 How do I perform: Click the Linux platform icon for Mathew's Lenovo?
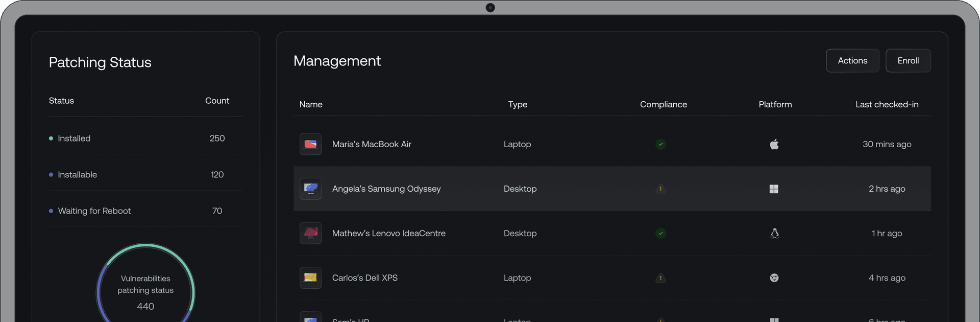pyautogui.click(x=774, y=234)
